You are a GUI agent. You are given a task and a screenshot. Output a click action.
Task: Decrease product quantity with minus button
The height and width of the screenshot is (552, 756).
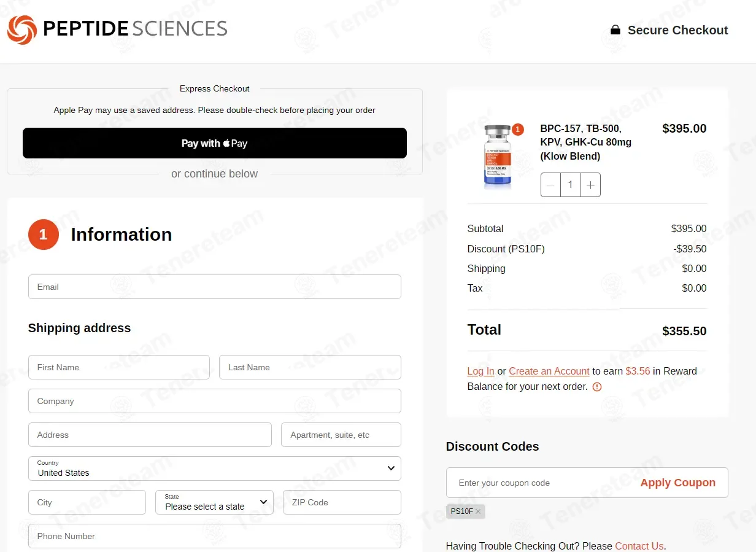click(x=550, y=185)
